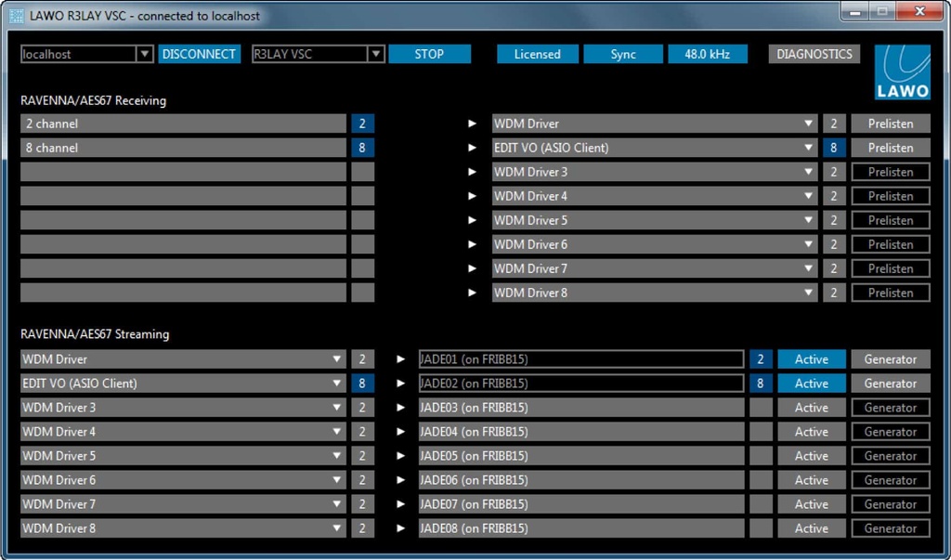Click Generator for JADE04 stream

tap(891, 431)
